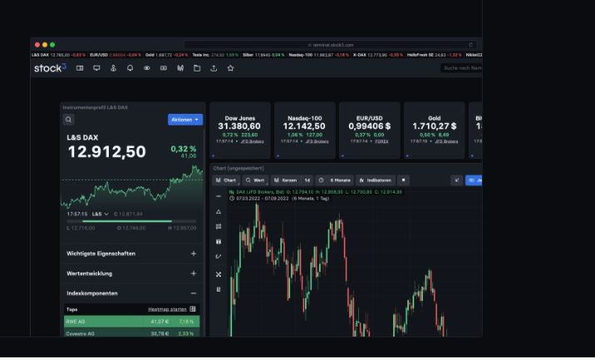595x364 pixels.
Task: Select the RWE AG row
Action: 131,322
